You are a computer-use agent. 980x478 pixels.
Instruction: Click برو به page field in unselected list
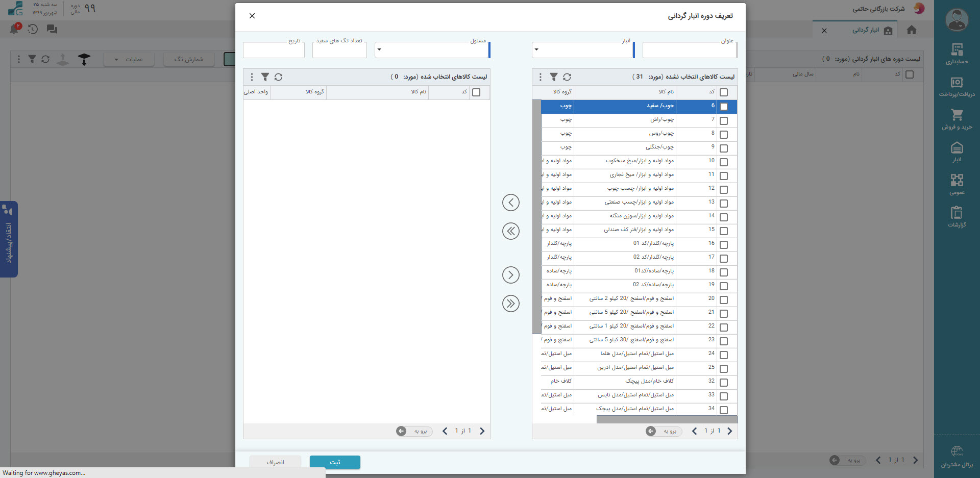click(669, 431)
